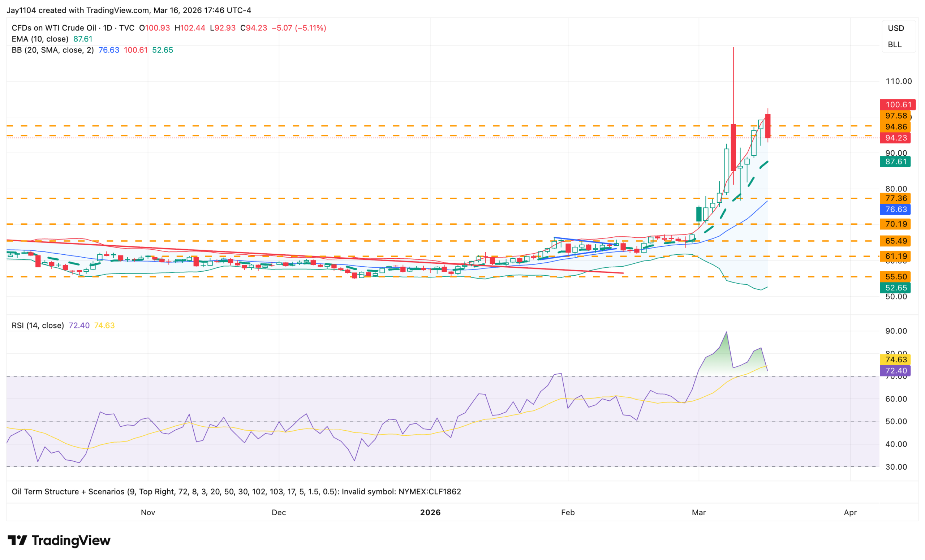Screen dimensions: 925x560
Task: Click the green 87.61 EMA axis tag
Action: coord(895,162)
